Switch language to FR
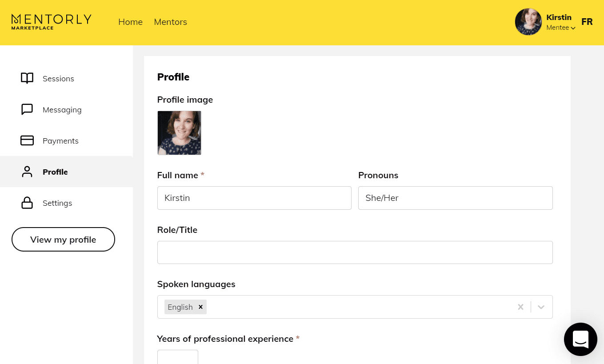The height and width of the screenshot is (364, 604). pos(587,22)
